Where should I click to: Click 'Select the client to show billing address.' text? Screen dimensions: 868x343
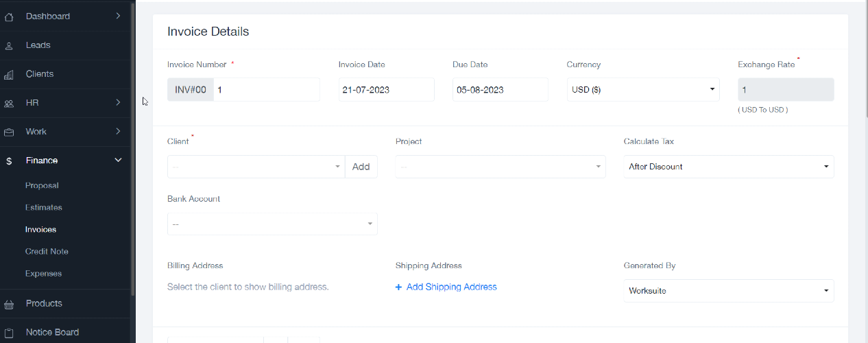click(248, 287)
